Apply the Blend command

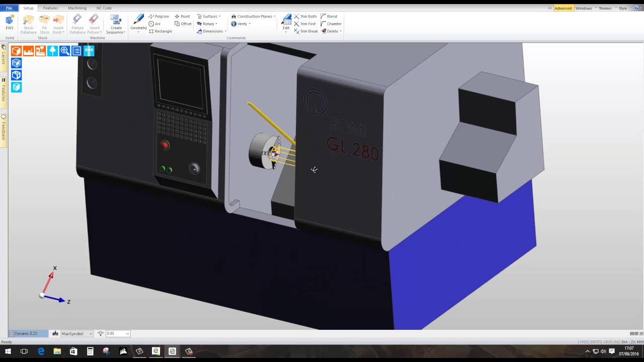[x=329, y=17]
